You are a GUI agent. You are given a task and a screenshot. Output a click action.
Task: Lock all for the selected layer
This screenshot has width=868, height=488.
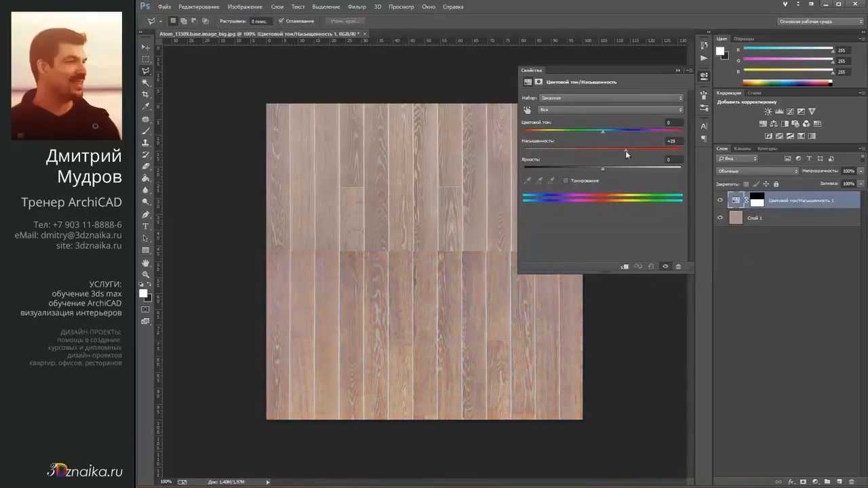pos(776,184)
